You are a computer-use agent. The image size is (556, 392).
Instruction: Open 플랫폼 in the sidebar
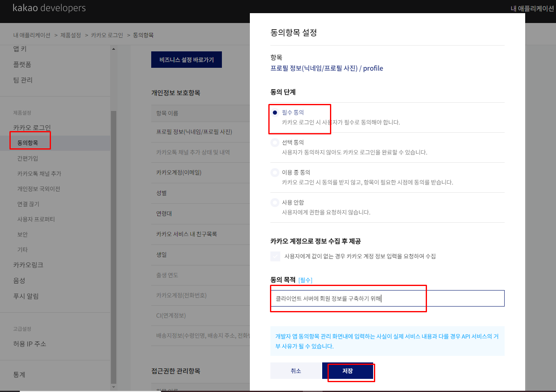point(22,65)
